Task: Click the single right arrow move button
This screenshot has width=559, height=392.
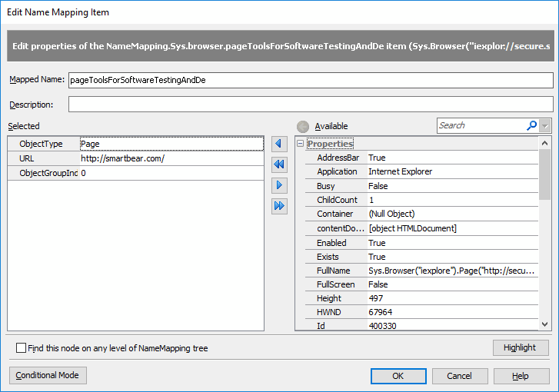Action: [279, 185]
